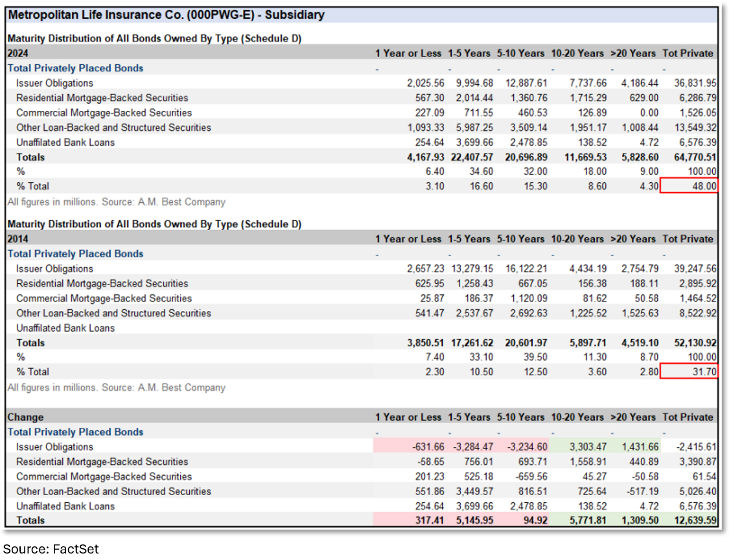Click the 2014 year header label
Image resolution: width=731 pixels, height=560 pixels.
tap(18, 239)
